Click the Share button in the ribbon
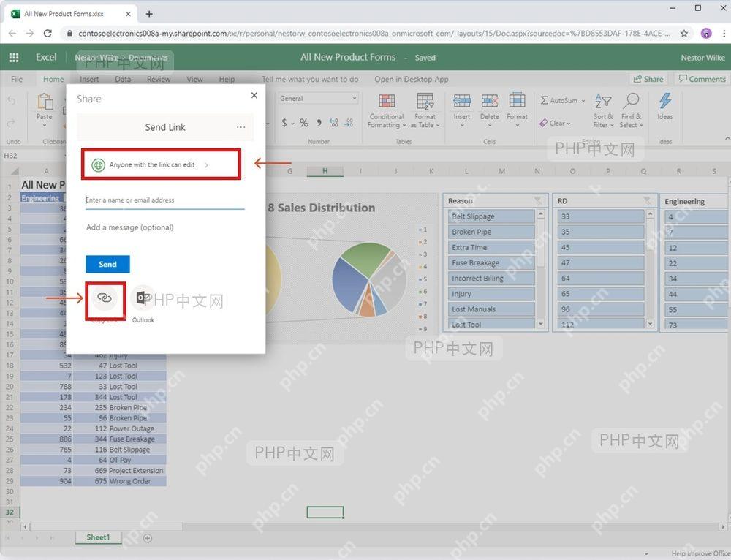This screenshot has width=731, height=560. [x=648, y=79]
